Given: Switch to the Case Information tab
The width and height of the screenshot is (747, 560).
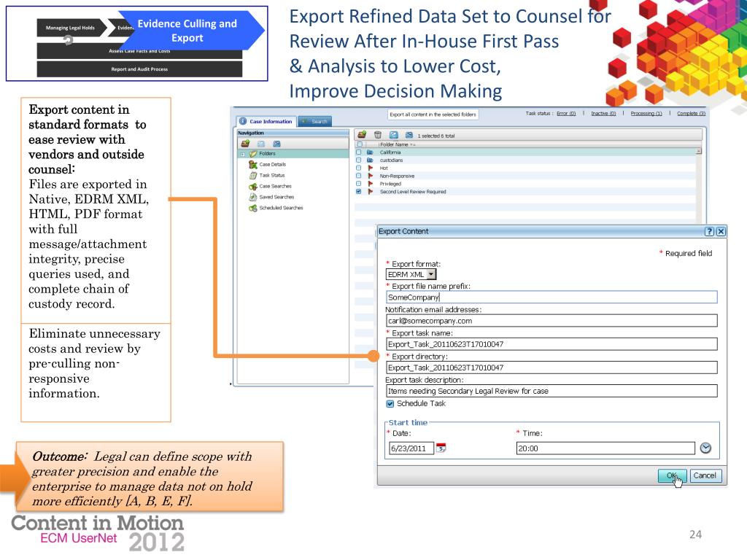Looking at the screenshot, I should 266,122.
